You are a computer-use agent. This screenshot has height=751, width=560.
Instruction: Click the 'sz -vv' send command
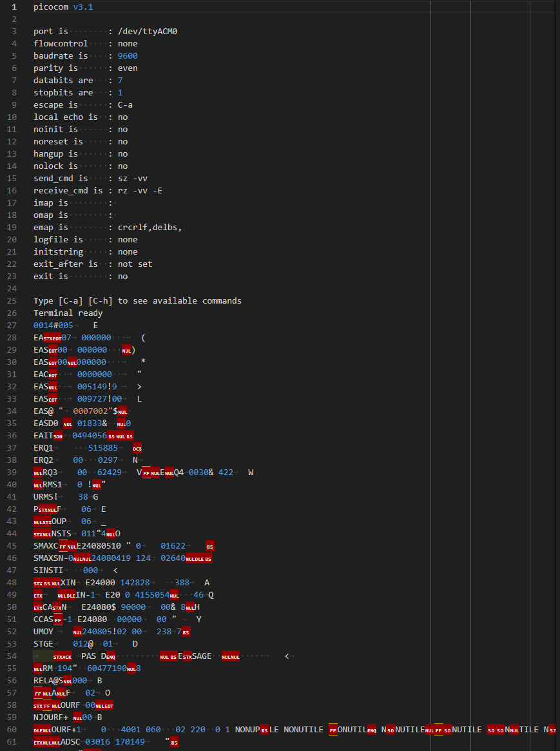coord(133,178)
